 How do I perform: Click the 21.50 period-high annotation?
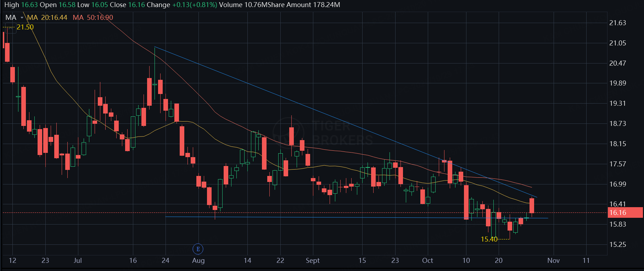[25, 27]
